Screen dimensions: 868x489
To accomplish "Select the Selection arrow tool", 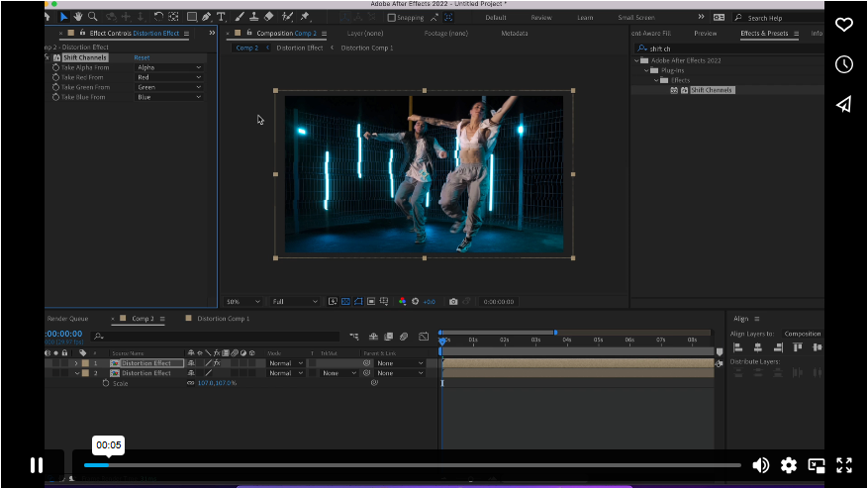I will [63, 17].
